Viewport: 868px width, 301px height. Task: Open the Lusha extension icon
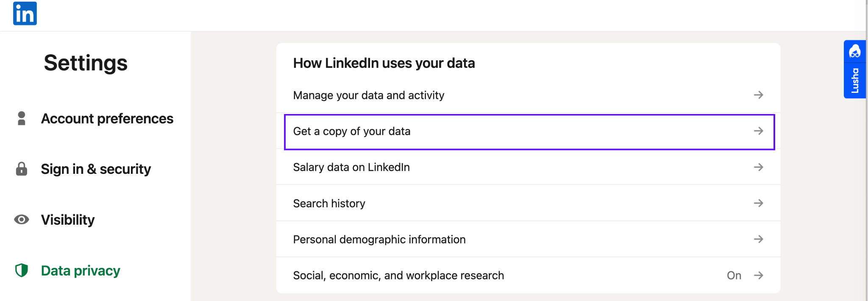tap(855, 52)
